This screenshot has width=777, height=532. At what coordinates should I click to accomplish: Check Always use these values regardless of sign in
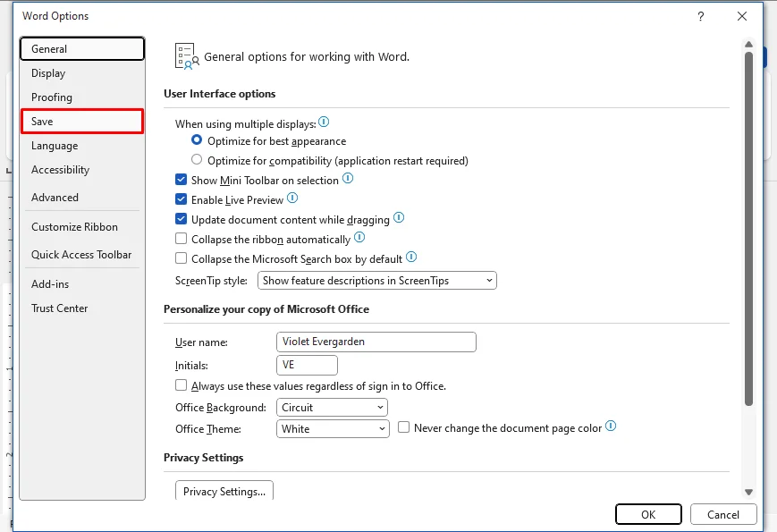point(181,385)
